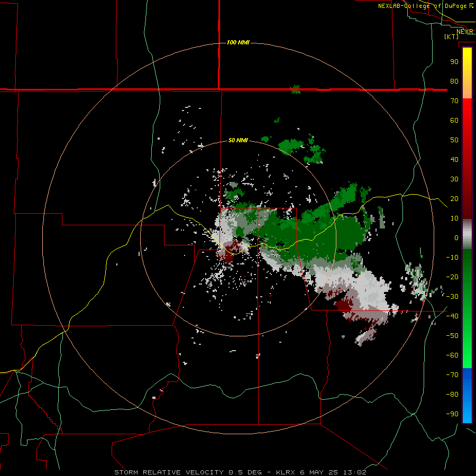
Task: Click the NEXR label at top right
Action: [x=465, y=32]
